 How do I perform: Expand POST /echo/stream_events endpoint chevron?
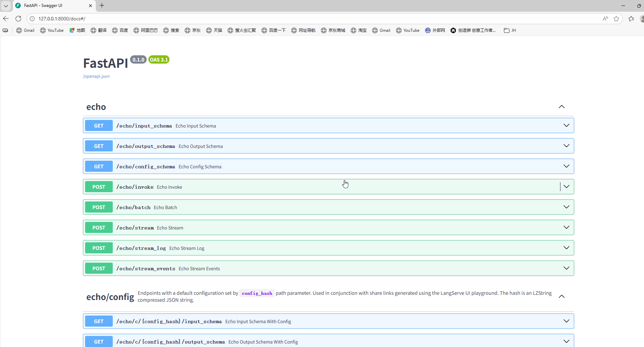click(x=567, y=268)
